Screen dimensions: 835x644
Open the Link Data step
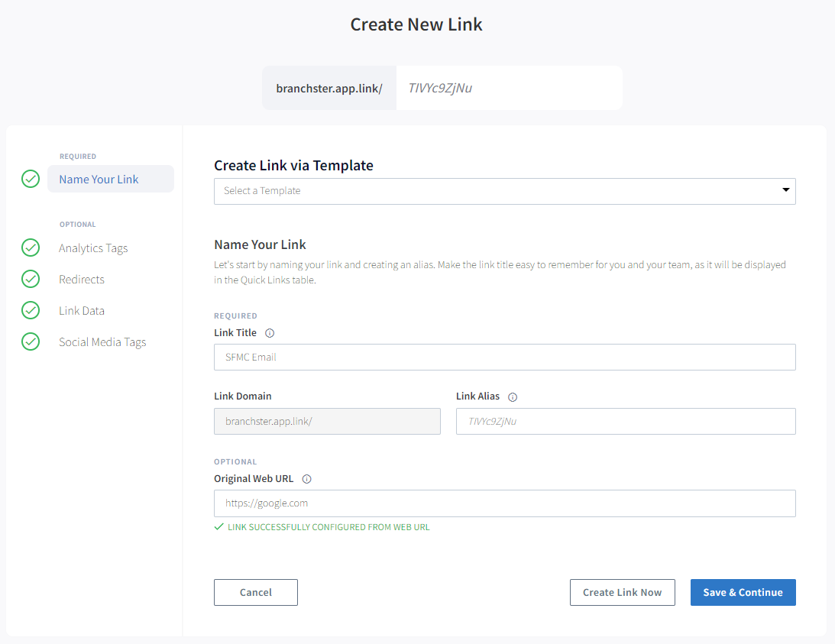pos(82,311)
